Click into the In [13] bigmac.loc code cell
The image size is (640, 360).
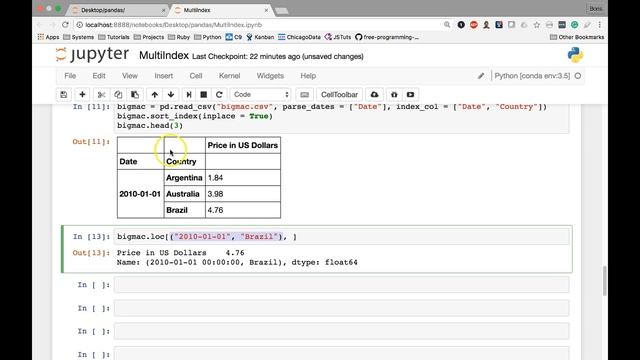click(341, 237)
